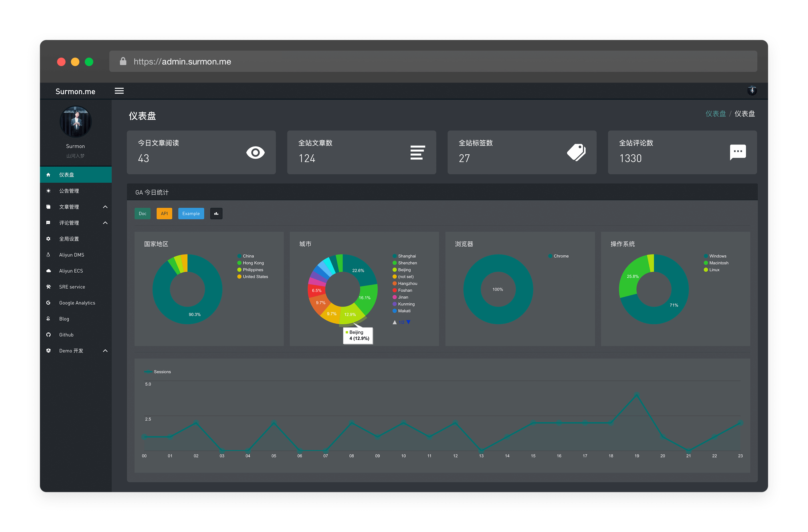
Task: Click the green Doc button
Action: click(x=143, y=213)
